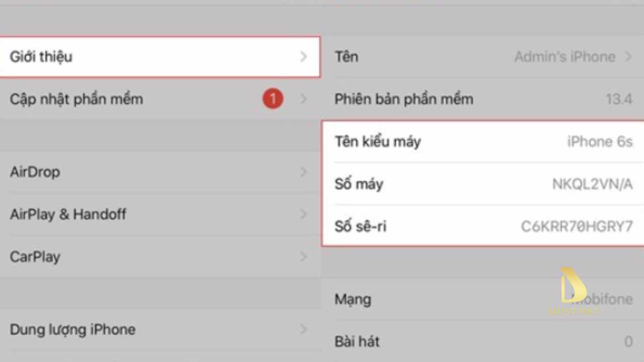Select the Mạng network label
644x362 pixels.
pos(353,300)
